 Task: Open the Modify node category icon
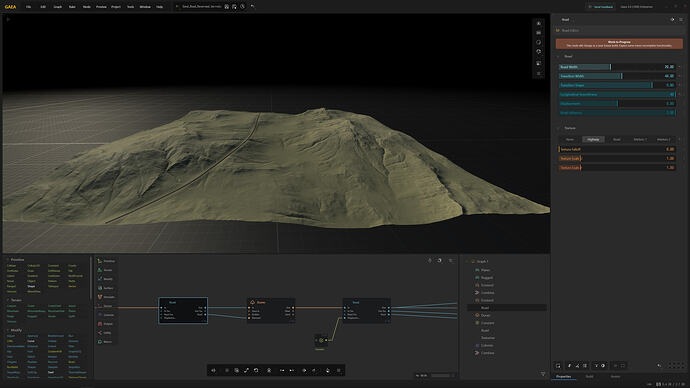[100, 279]
